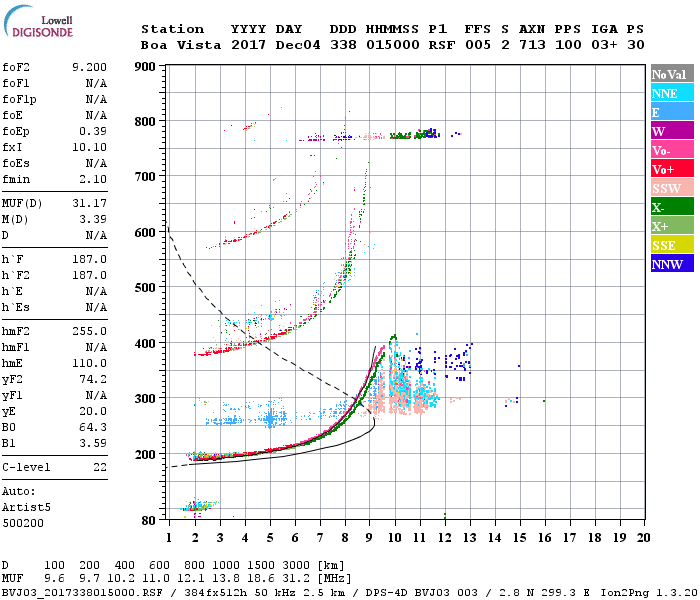Click the AXN value 713
This screenshot has height=600, width=700.
532,45
